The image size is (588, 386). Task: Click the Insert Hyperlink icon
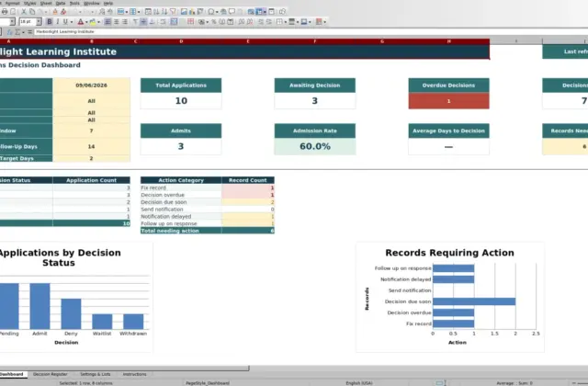click(223, 12)
